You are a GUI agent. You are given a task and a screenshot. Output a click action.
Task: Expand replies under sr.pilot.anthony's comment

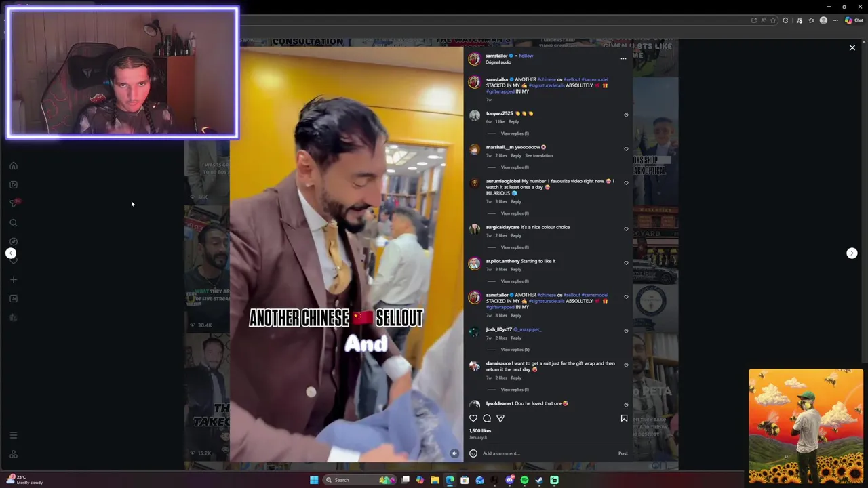pos(515,281)
